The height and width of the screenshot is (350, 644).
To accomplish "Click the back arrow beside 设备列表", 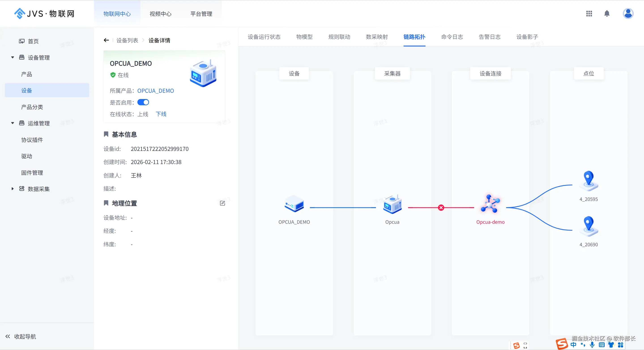I will click(x=106, y=40).
